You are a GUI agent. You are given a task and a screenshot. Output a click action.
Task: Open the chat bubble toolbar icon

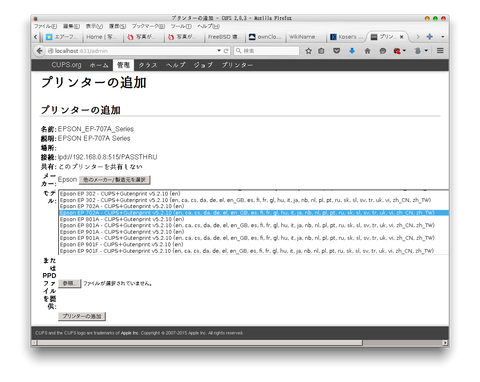pos(383,51)
